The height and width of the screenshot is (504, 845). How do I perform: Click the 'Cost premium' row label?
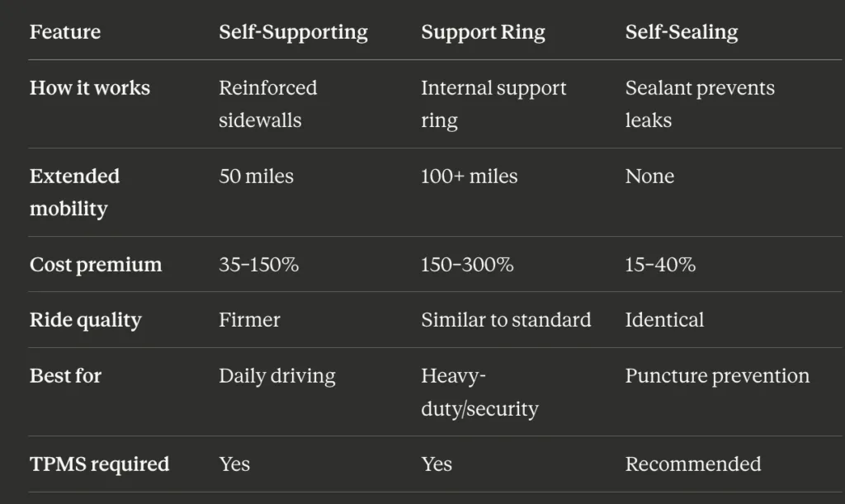pyautogui.click(x=96, y=265)
